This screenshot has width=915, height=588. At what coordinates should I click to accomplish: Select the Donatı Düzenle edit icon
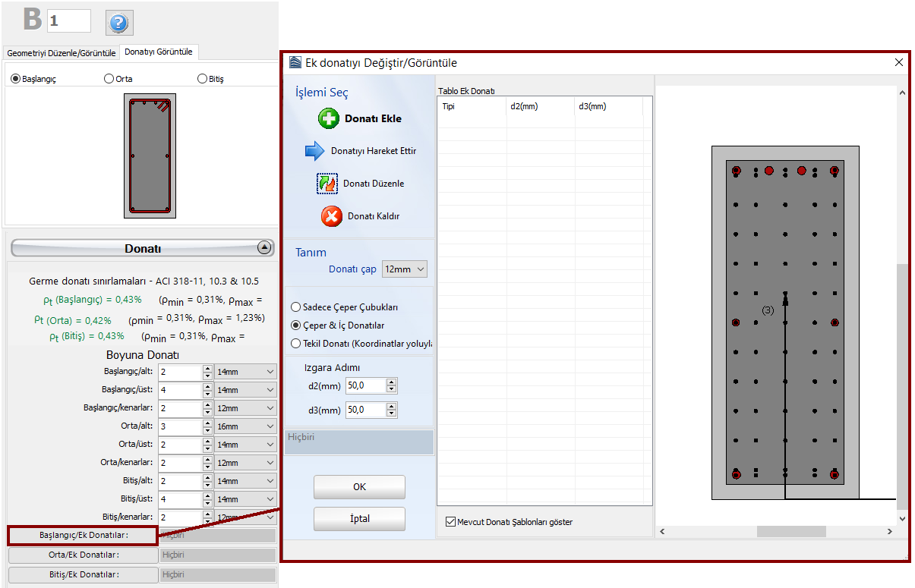tap(327, 184)
